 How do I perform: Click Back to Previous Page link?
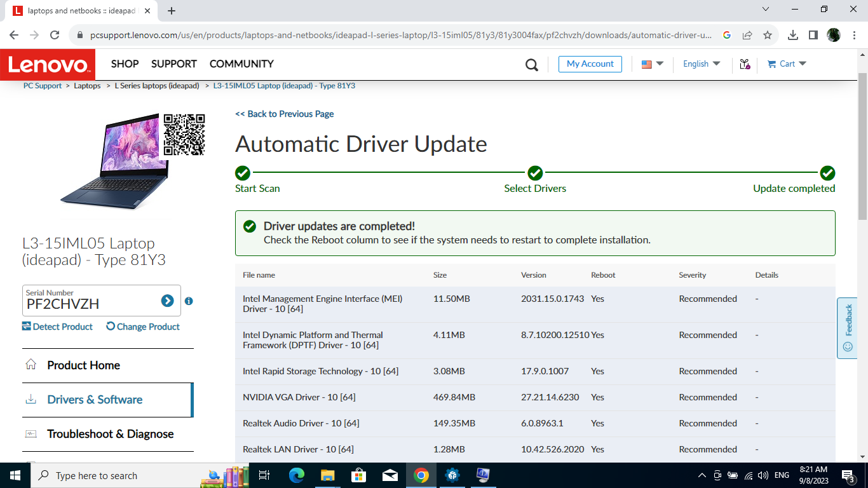(x=284, y=114)
